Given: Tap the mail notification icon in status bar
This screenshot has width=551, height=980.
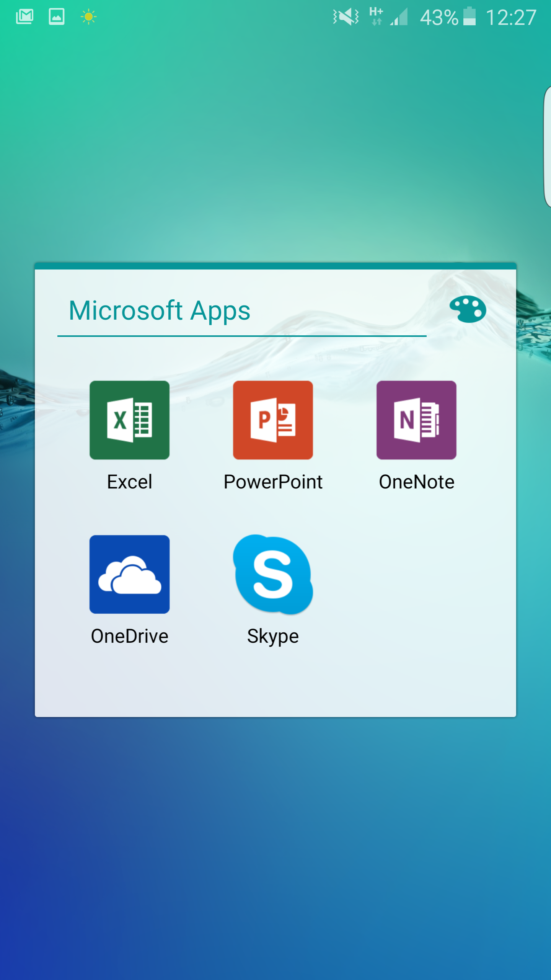Looking at the screenshot, I should tap(25, 17).
